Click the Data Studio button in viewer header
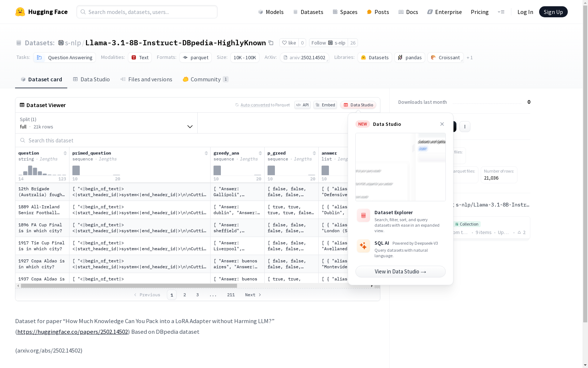The image size is (588, 368). [x=358, y=105]
